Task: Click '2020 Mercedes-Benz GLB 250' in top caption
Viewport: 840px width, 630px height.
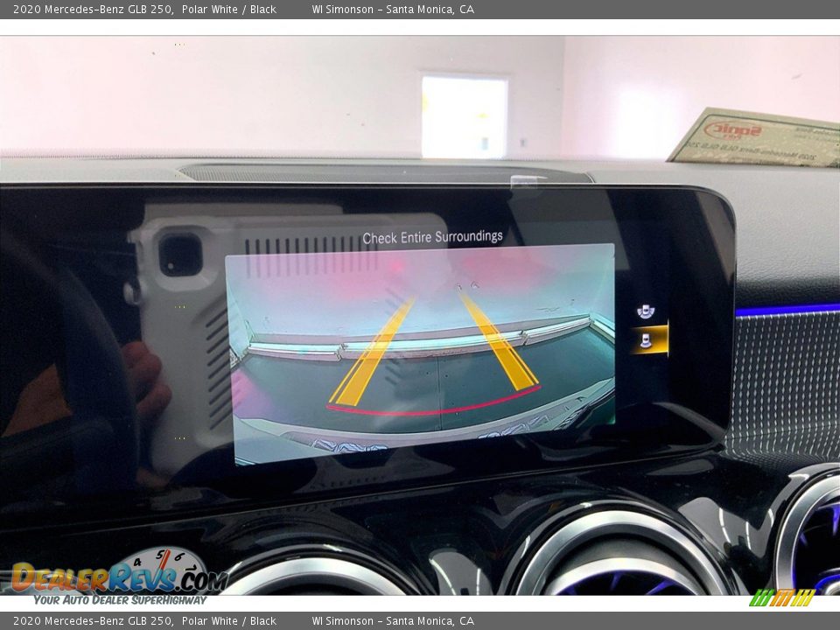Action: (x=93, y=9)
